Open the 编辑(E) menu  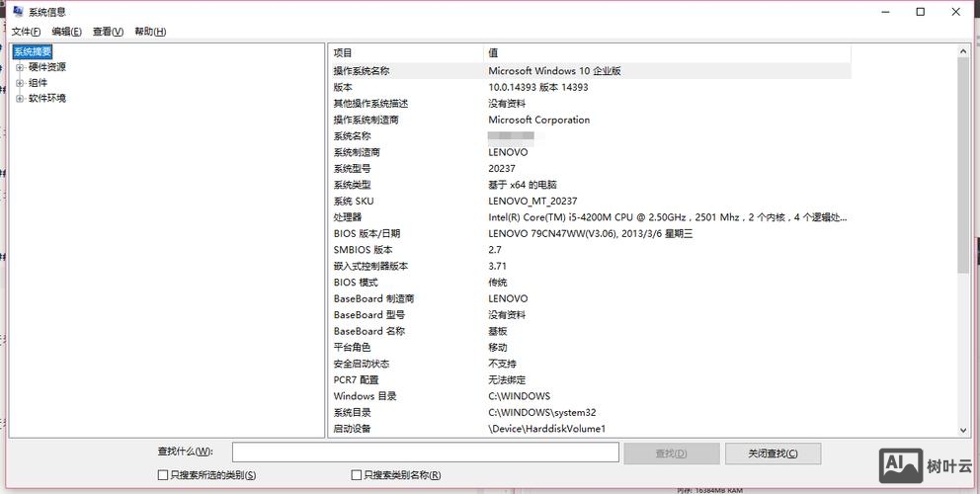pyautogui.click(x=66, y=32)
